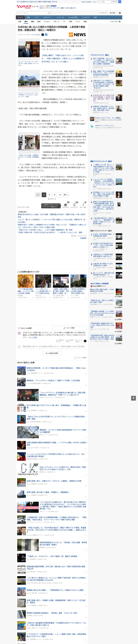Open 韓国政府、プリンスグループ会長など related article
138x644 pixels.
click(x=53, y=380)
